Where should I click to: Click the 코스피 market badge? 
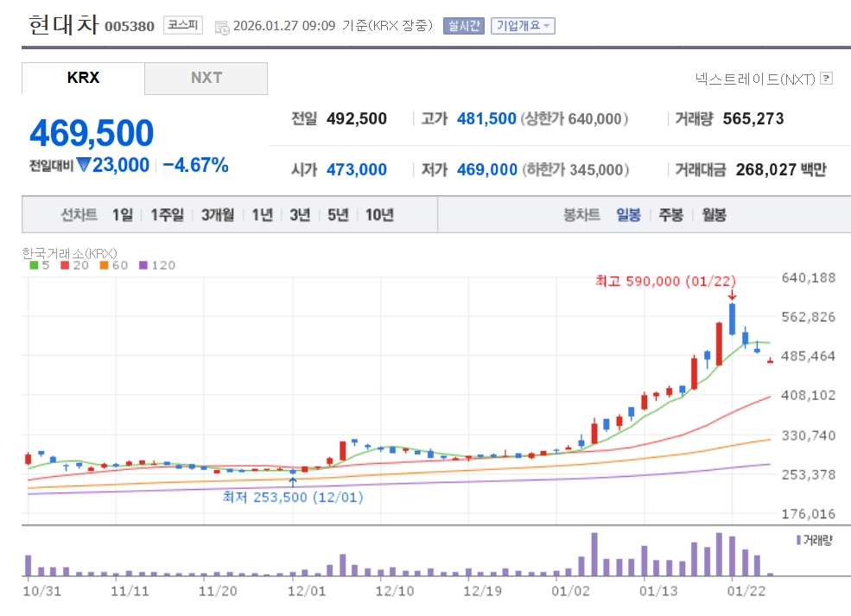pyautogui.click(x=183, y=25)
